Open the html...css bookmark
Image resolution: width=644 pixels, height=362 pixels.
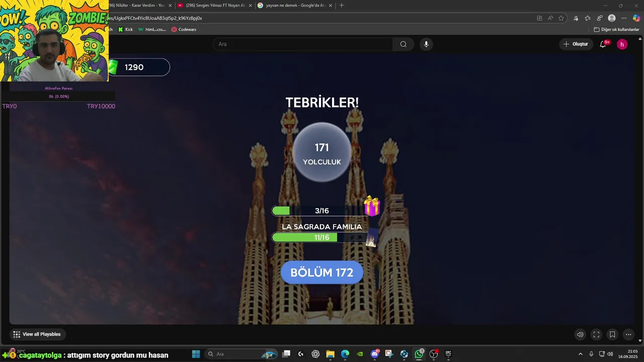point(152,30)
